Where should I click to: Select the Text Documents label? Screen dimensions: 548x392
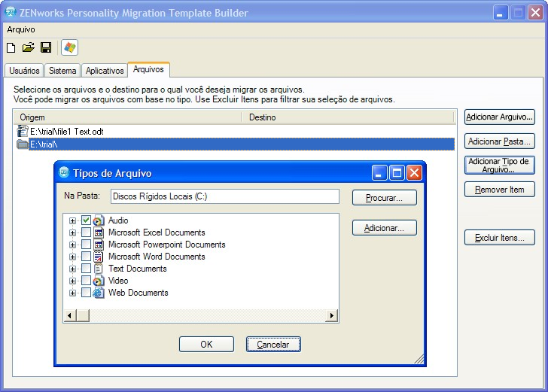tap(137, 269)
